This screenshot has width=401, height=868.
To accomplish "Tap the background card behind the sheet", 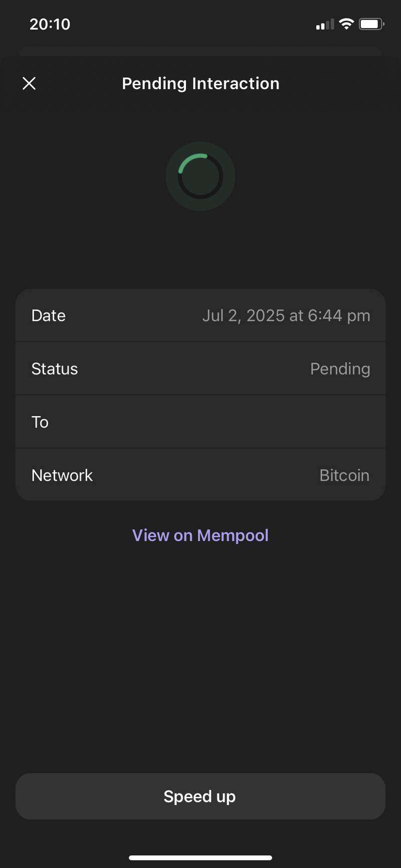I will [200, 51].
